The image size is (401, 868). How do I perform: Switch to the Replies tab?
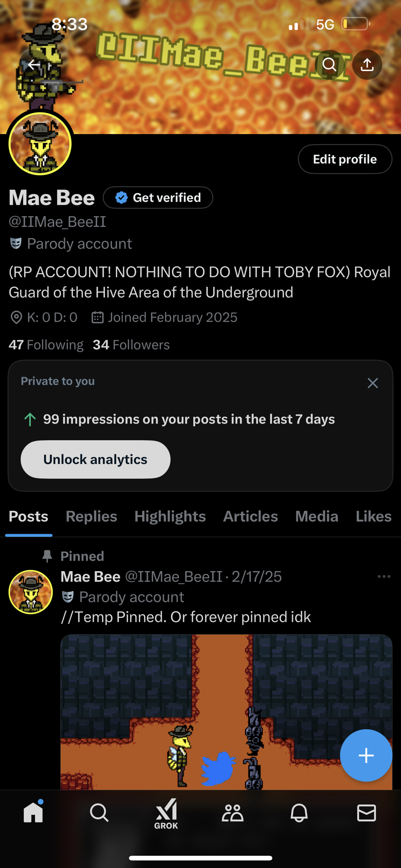pyautogui.click(x=92, y=516)
